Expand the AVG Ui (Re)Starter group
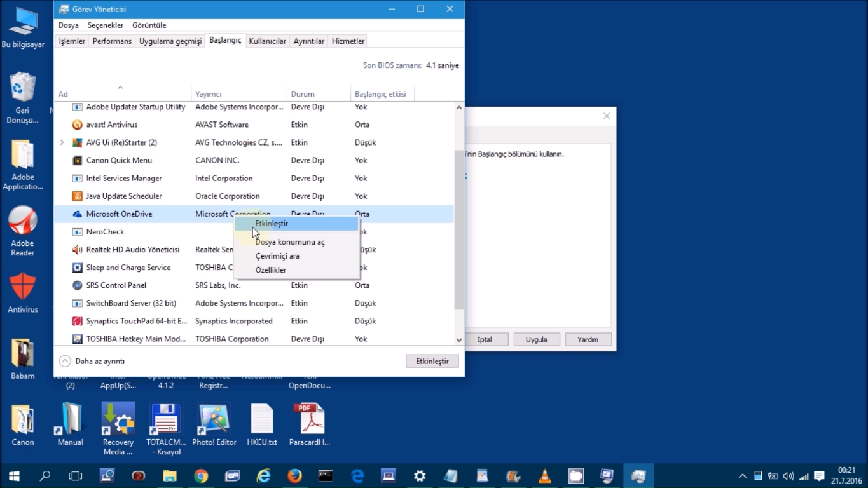Screen dimensions: 868x488 pos(62,142)
